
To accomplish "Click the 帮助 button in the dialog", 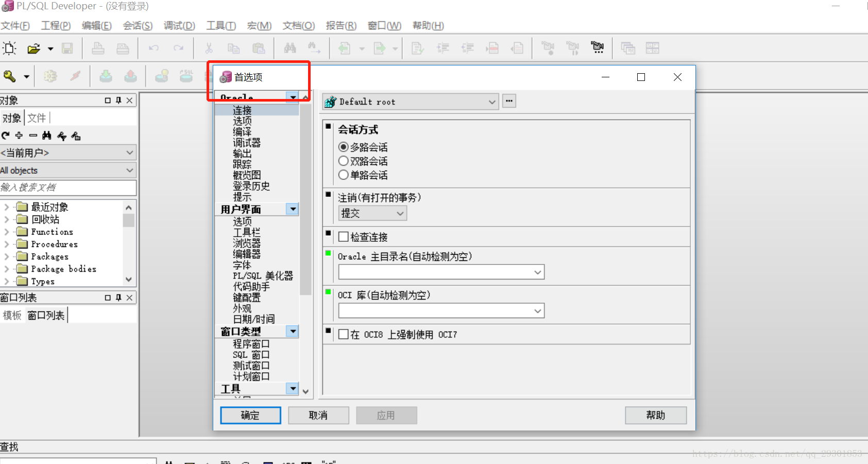I will tap(656, 415).
